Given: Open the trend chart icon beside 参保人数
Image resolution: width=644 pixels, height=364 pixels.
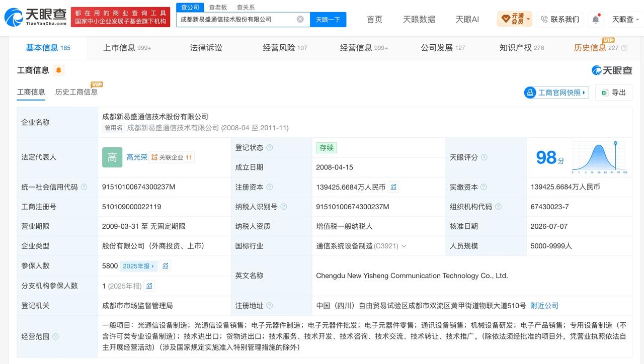Looking at the screenshot, I should (x=166, y=266).
